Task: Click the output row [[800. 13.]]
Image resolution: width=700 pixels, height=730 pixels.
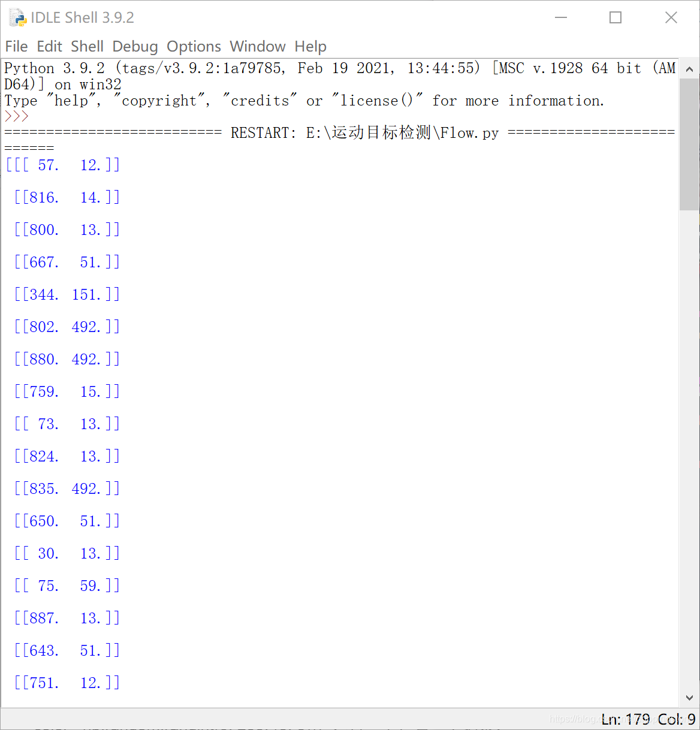Action: coord(67,230)
